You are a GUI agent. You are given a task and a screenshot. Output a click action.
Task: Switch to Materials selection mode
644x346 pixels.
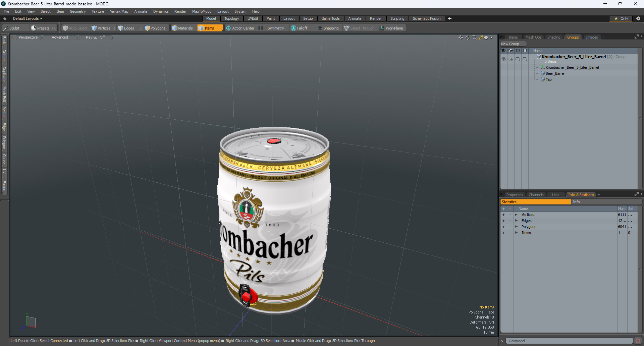tap(182, 28)
